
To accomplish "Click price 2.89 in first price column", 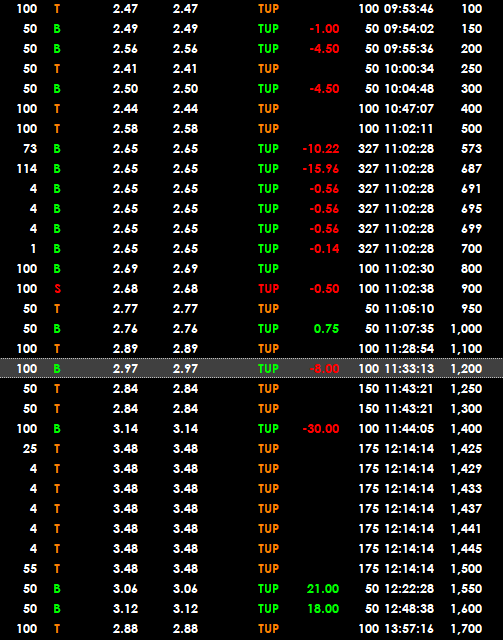I will coord(125,349).
